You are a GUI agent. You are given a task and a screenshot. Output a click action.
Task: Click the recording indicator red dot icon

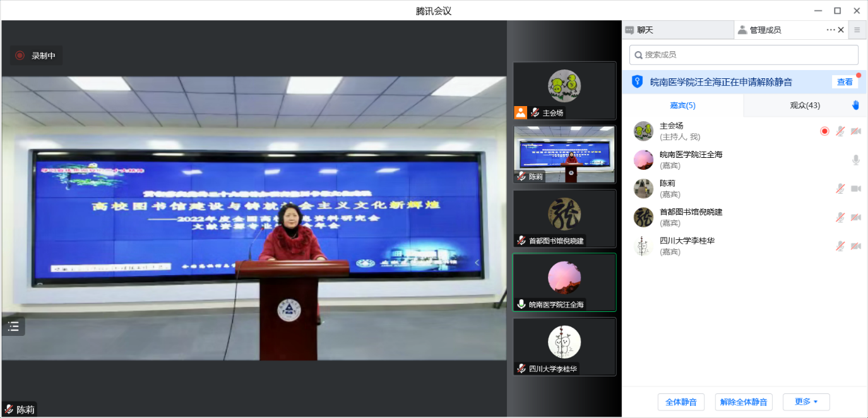(x=20, y=56)
